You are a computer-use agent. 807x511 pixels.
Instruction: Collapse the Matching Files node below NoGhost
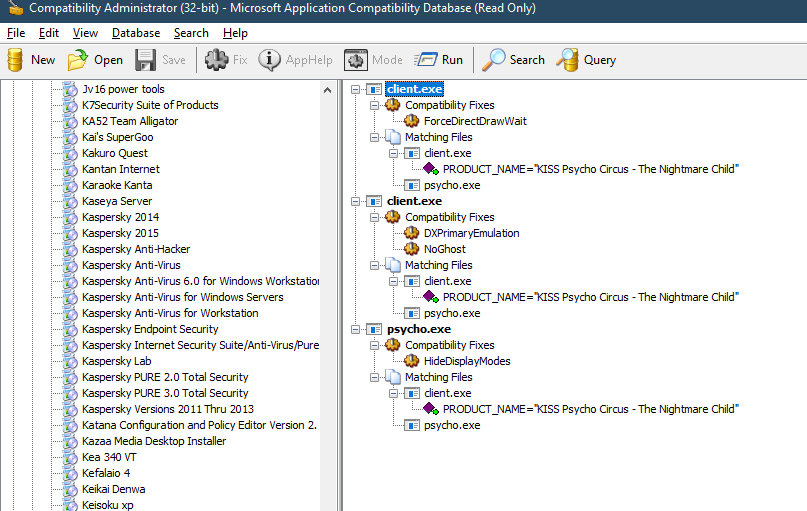(x=374, y=266)
